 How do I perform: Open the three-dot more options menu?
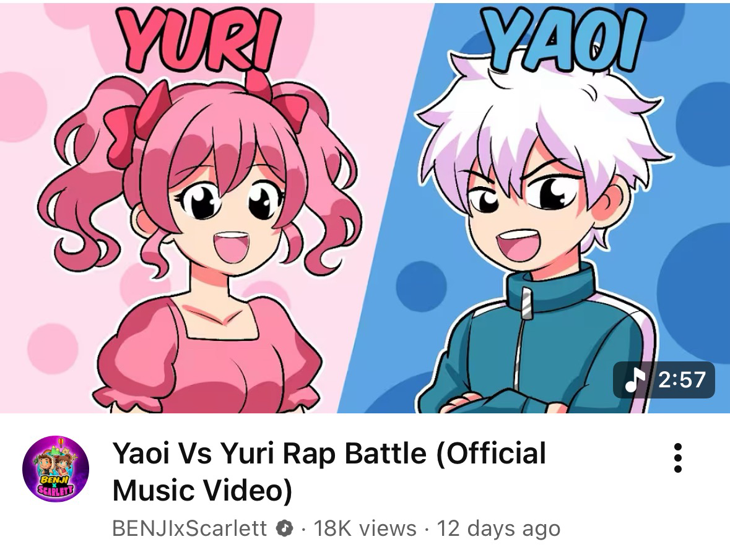pos(678,458)
